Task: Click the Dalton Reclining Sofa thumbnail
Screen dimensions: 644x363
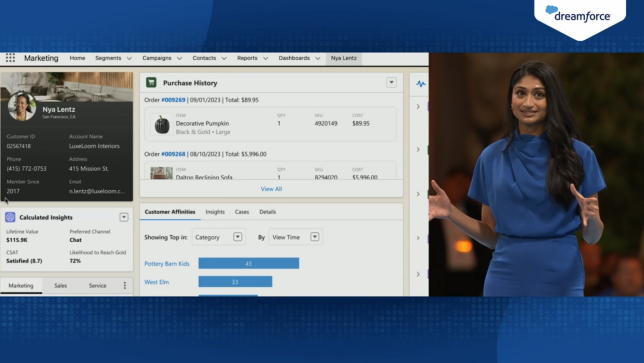Action: (162, 173)
